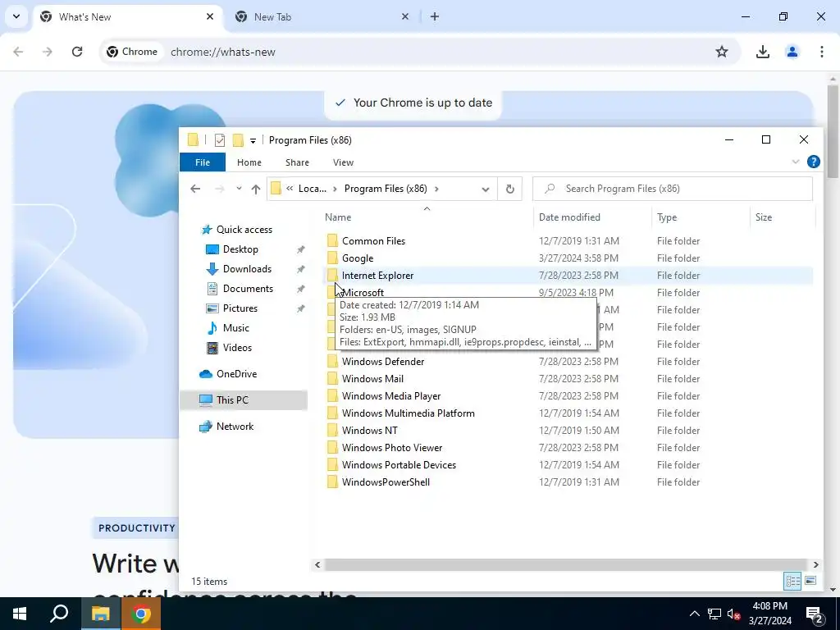840x630 pixels.
Task: Go up one folder level
Action: tap(256, 189)
